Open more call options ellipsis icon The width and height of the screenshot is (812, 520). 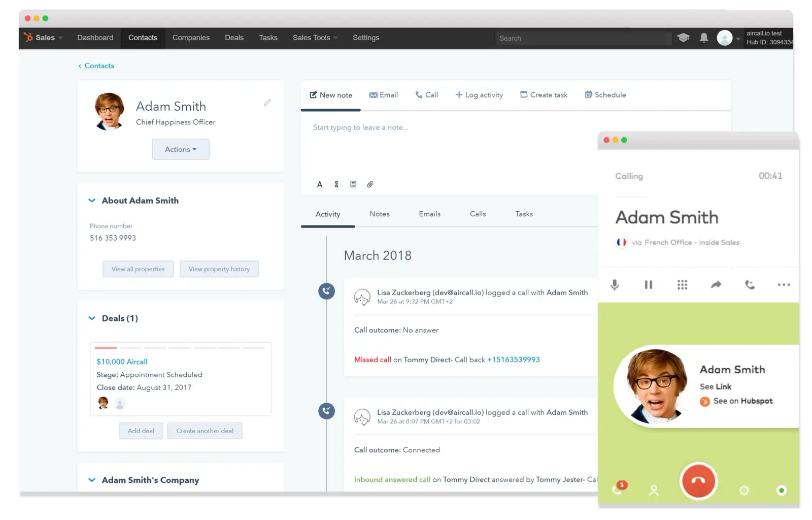(784, 285)
